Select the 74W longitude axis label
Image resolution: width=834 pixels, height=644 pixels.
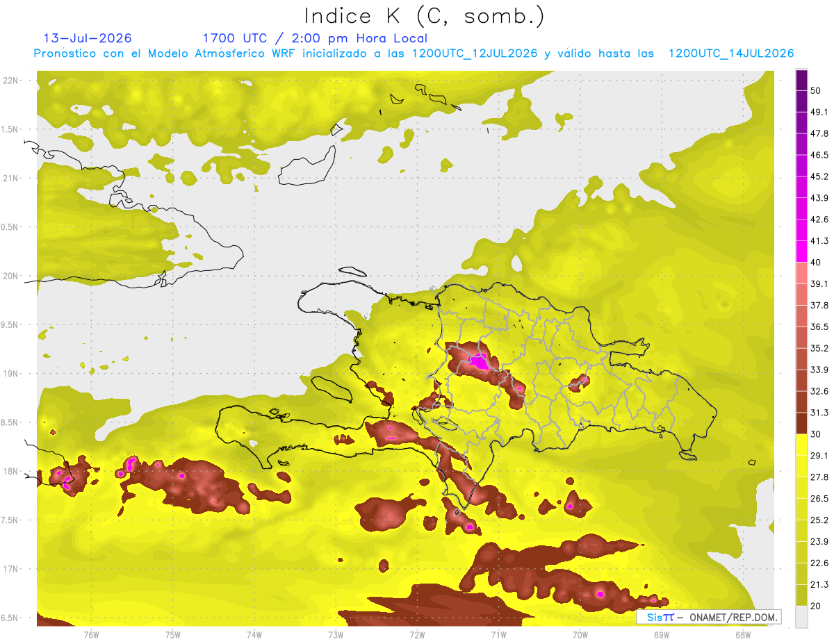[x=254, y=635]
